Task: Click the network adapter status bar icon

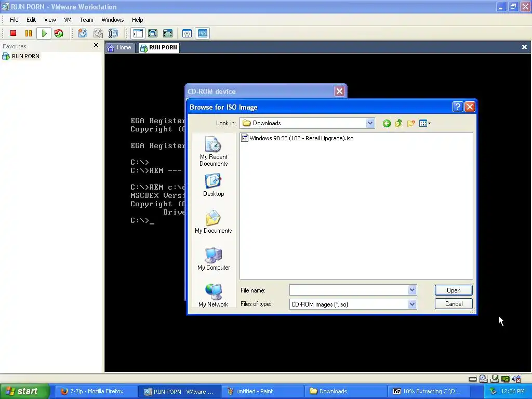Action: pos(505,379)
